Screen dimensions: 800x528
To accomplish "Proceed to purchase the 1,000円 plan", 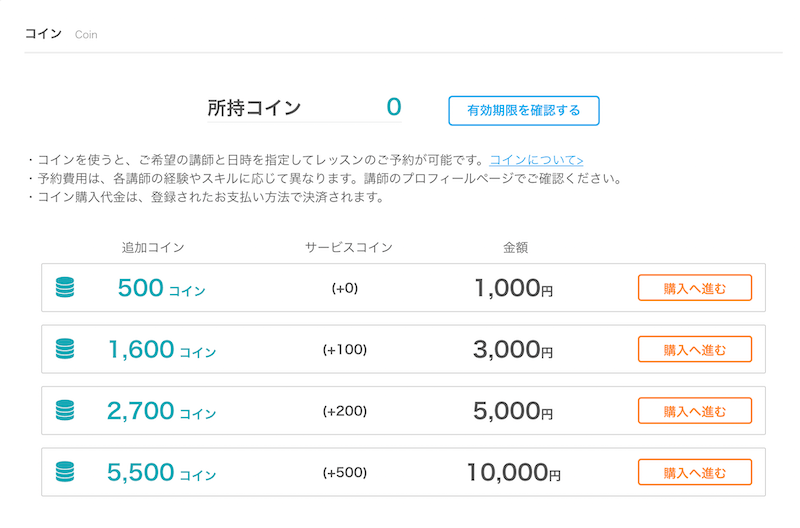I will pos(695,288).
